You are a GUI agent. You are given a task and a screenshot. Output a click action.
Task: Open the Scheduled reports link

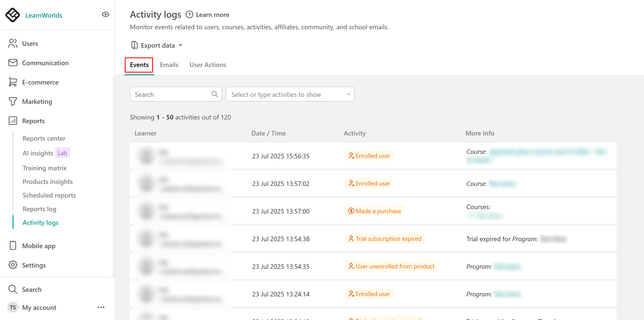point(49,195)
